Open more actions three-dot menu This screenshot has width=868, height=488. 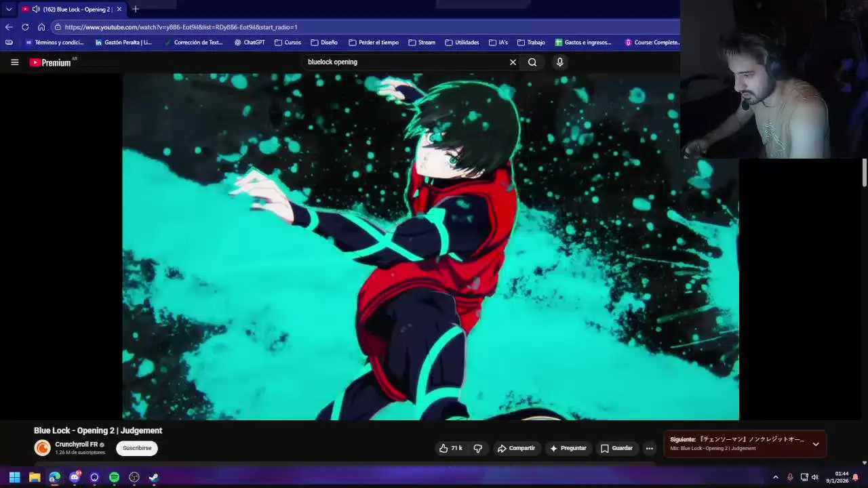point(649,448)
